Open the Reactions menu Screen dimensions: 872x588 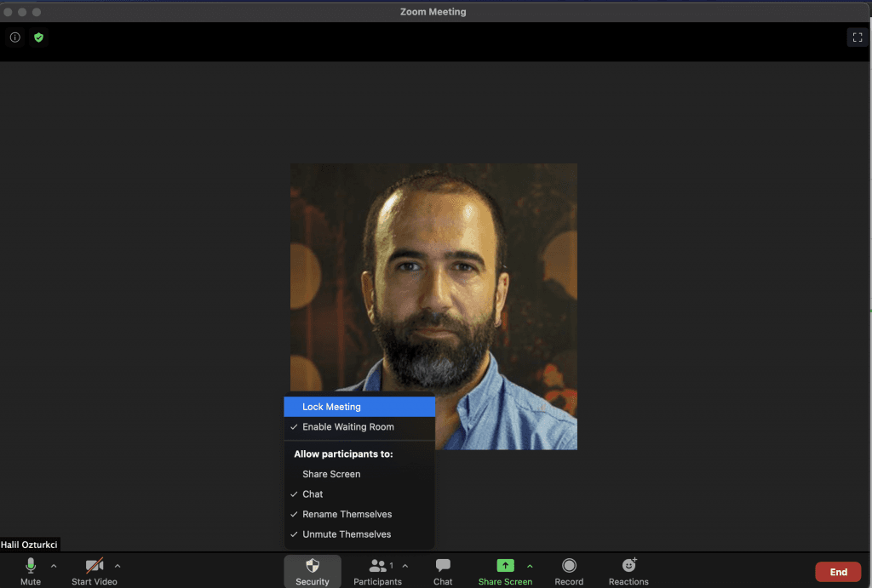(x=628, y=571)
